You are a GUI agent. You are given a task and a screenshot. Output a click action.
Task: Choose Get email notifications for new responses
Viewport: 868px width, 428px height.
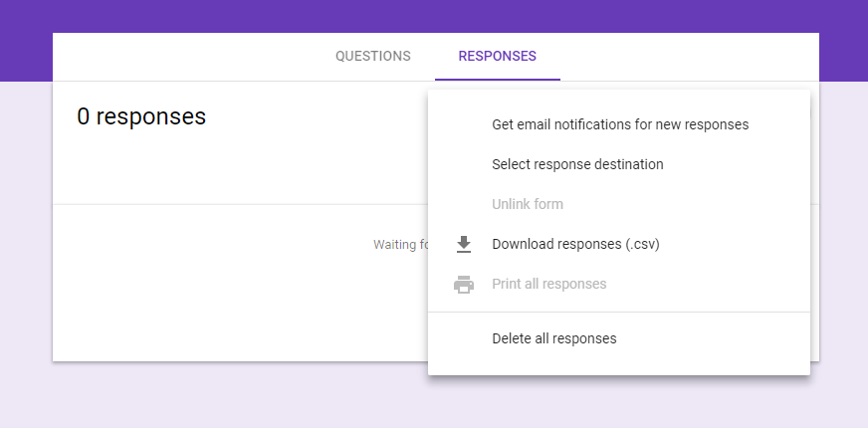click(x=620, y=124)
